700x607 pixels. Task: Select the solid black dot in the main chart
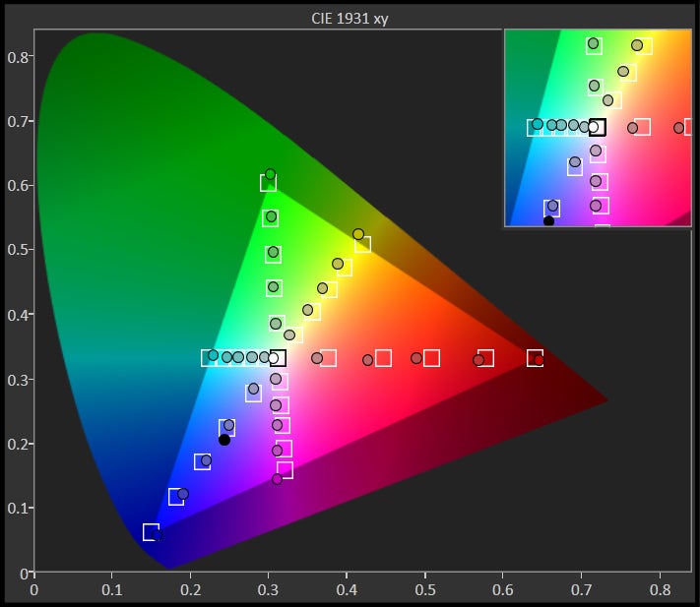point(224,440)
